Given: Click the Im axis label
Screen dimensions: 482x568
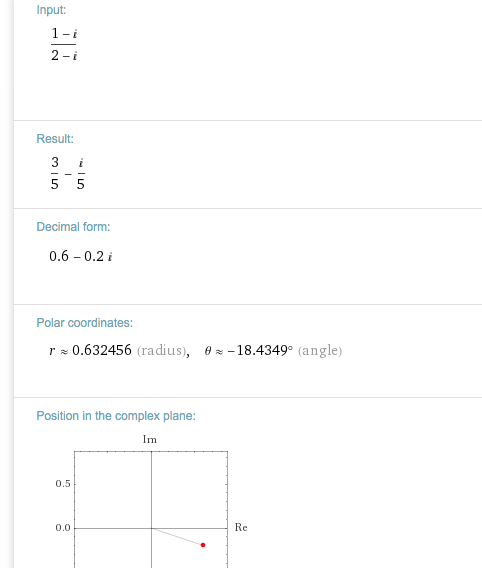Looking at the screenshot, I should (150, 439).
